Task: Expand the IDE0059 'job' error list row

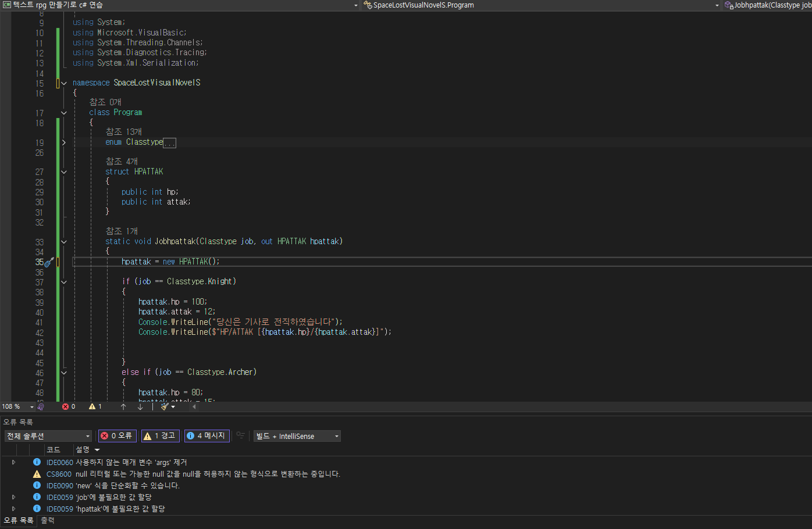Action: click(x=14, y=497)
